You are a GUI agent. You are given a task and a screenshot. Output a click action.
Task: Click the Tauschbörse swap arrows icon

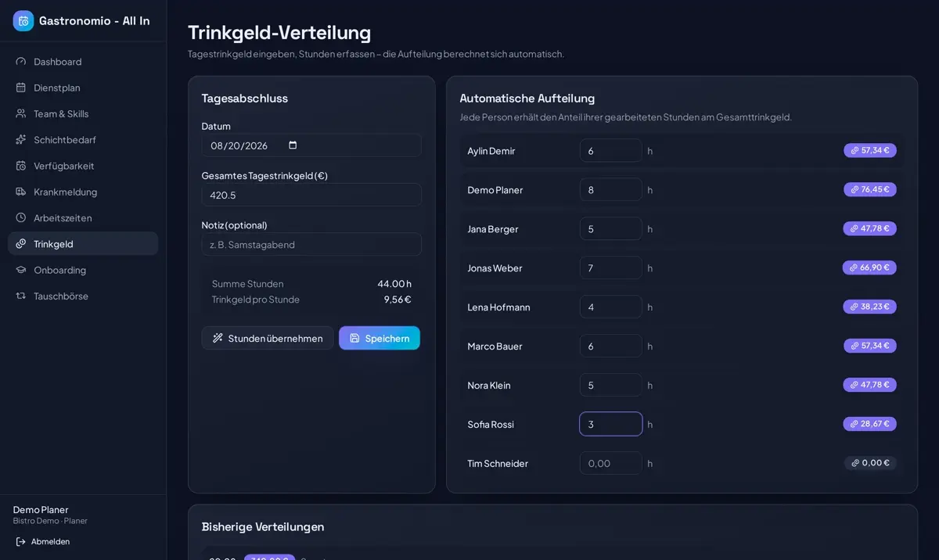tap(21, 296)
